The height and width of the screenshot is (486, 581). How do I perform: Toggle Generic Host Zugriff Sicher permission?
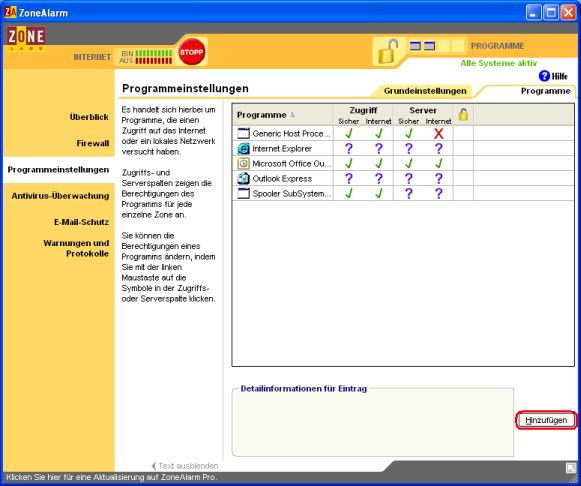pos(349,133)
